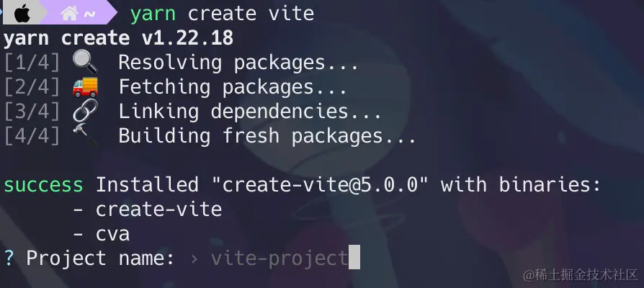Click the hammer emoji icon
Screen dimensions: 644x288
(85, 135)
